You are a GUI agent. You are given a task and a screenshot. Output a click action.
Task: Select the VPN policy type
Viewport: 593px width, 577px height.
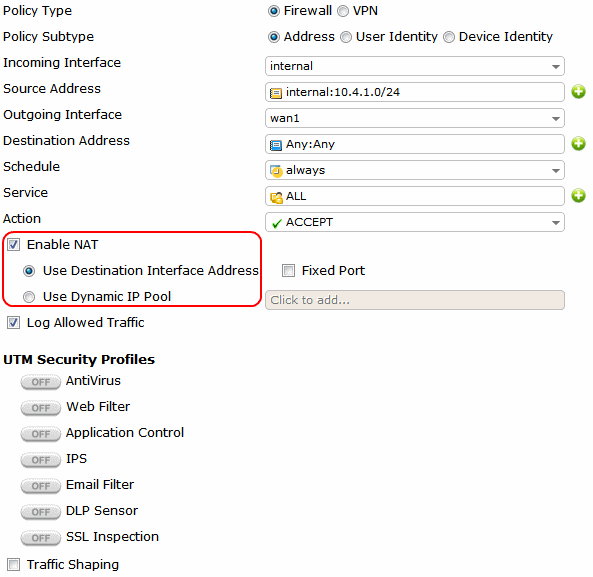tap(343, 11)
